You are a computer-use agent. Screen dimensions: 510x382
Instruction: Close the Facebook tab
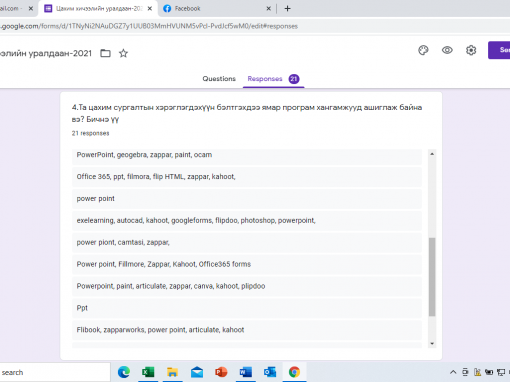point(268,9)
